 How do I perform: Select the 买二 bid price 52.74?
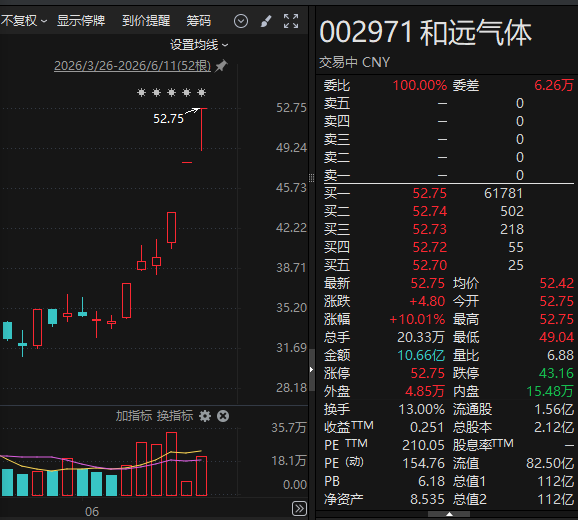pos(429,211)
